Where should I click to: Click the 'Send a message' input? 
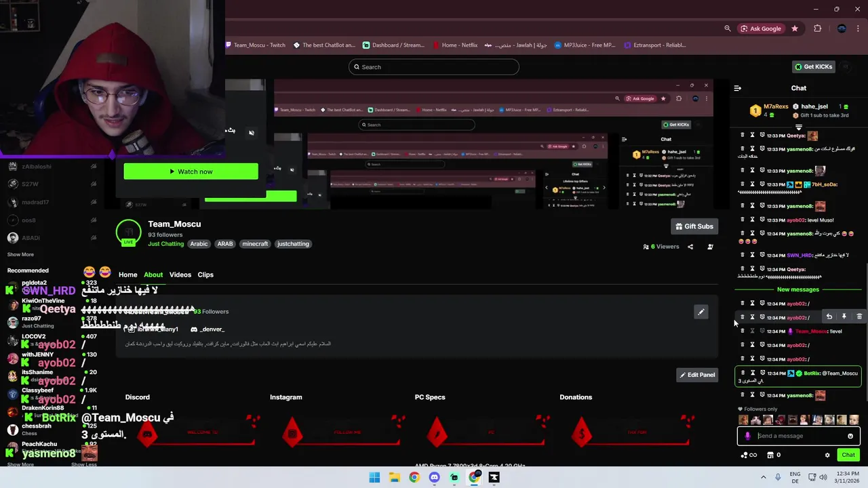click(799, 436)
